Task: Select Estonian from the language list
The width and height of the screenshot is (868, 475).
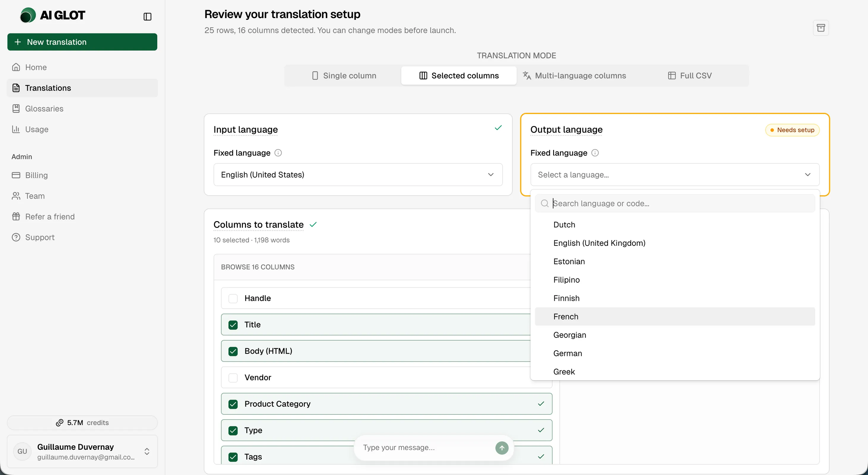Action: (x=675, y=261)
